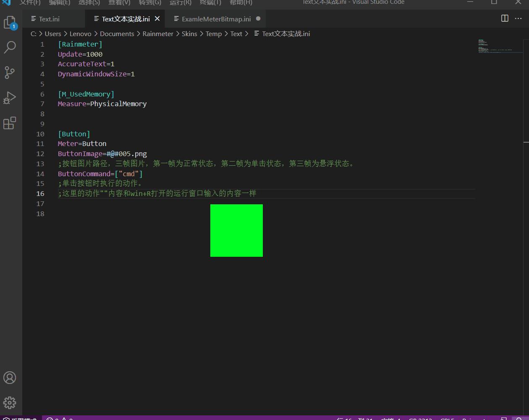The width and height of the screenshot is (529, 420).
Task: Place cursor on Meter=Button line
Action: pyautogui.click(x=82, y=143)
